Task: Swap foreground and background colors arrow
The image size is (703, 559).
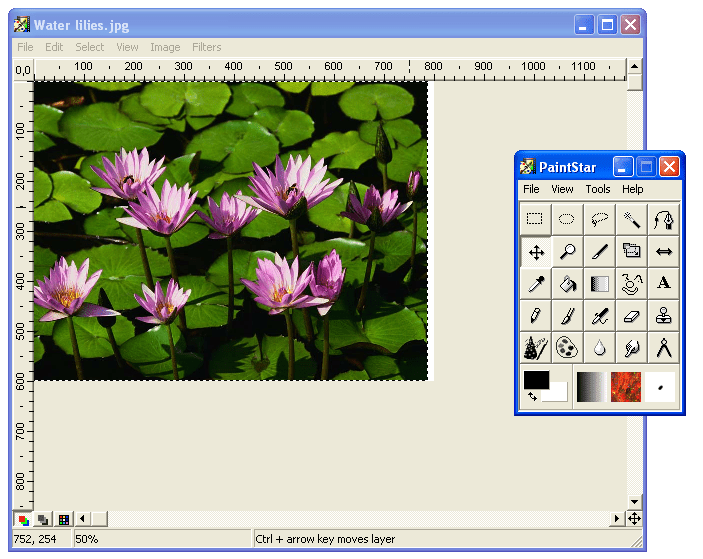Action: 532,396
